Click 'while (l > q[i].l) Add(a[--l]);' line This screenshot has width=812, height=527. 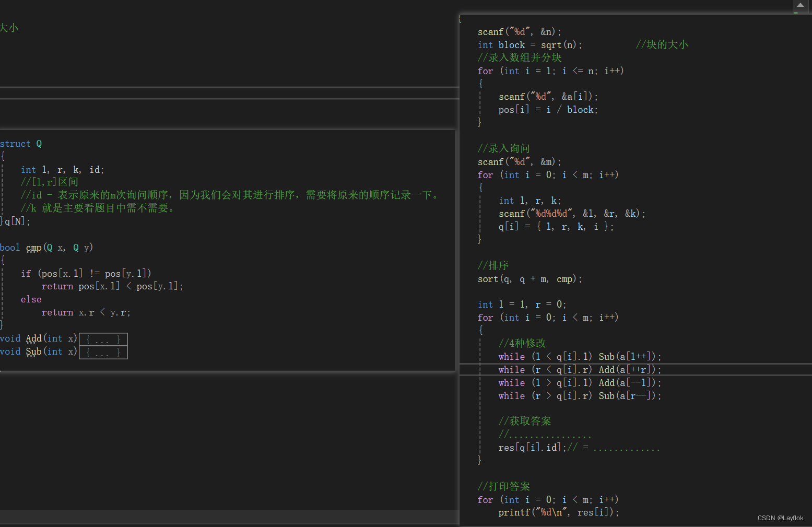[x=580, y=383]
